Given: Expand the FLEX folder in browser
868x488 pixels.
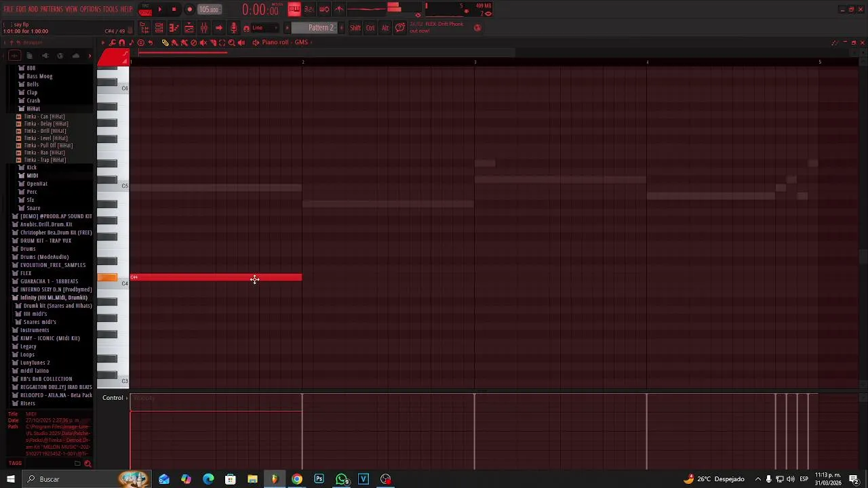Looking at the screenshot, I should pyautogui.click(x=26, y=273).
